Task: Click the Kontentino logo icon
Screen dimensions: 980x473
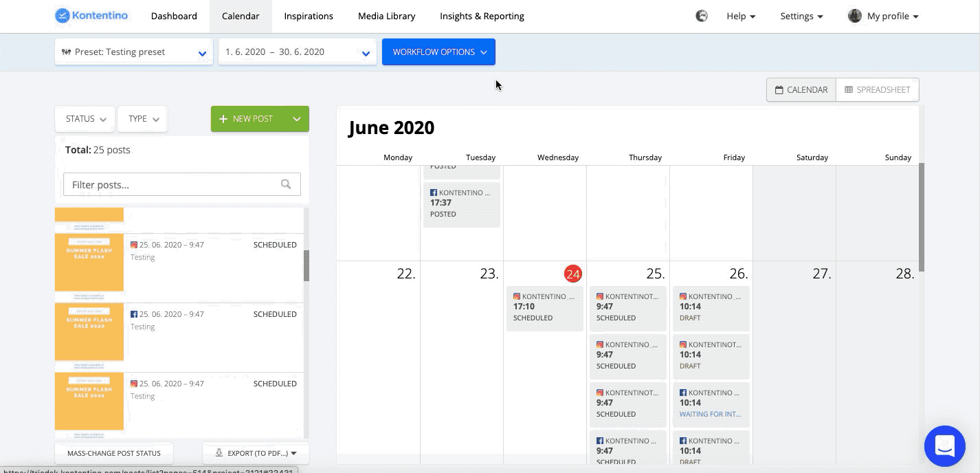Action: 63,16
